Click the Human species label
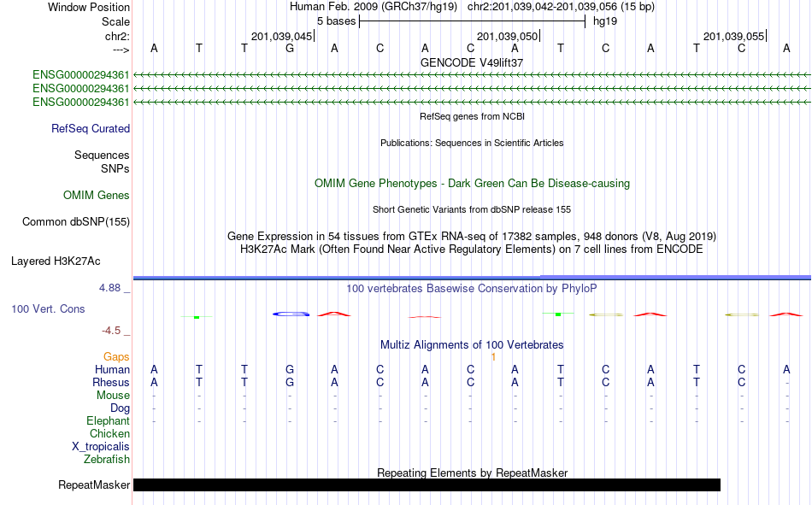 [x=112, y=369]
